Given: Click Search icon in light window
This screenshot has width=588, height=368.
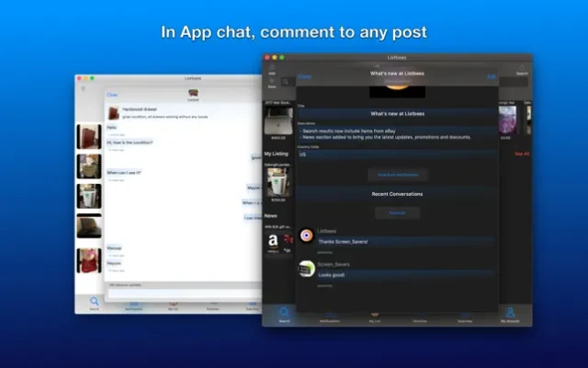Looking at the screenshot, I should tap(94, 303).
